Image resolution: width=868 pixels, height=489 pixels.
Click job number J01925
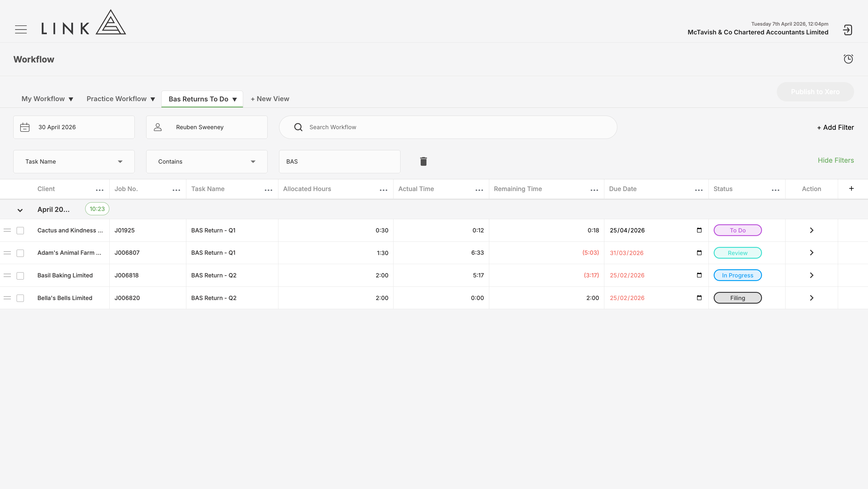[124, 230]
